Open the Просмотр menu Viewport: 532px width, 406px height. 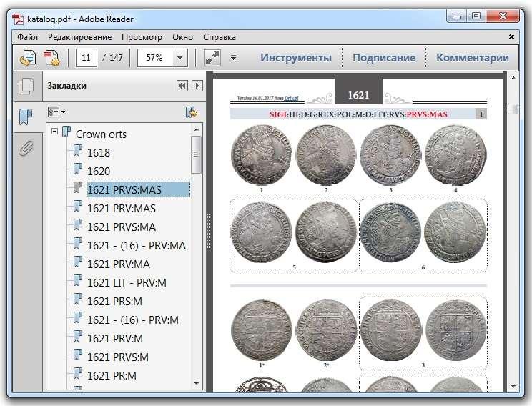(x=142, y=37)
